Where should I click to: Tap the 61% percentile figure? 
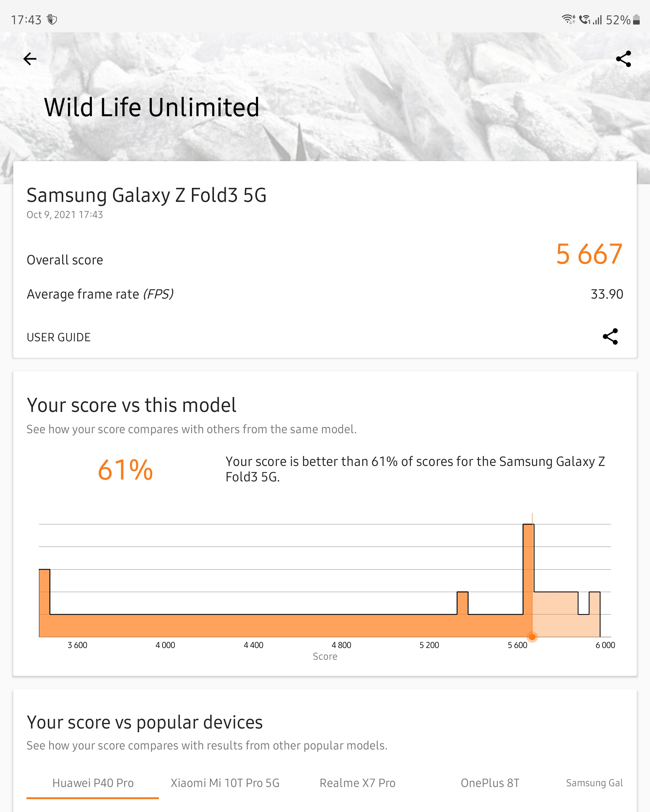(125, 470)
